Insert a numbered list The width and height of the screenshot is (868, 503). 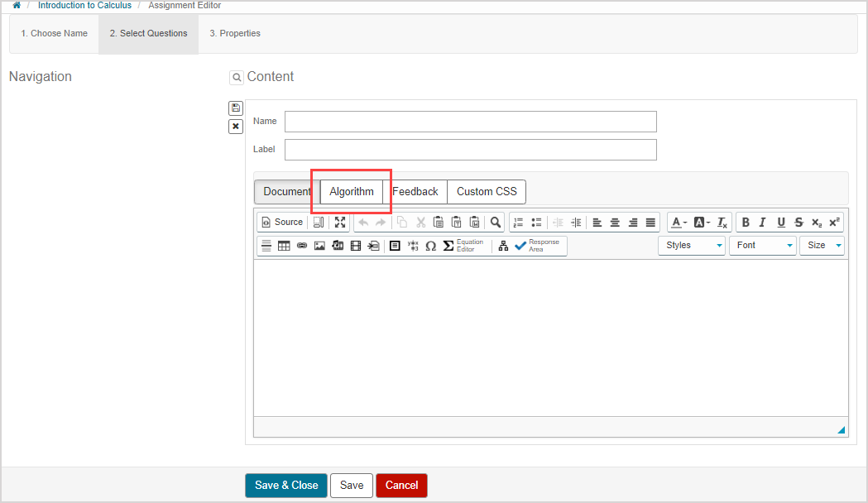[x=518, y=222]
